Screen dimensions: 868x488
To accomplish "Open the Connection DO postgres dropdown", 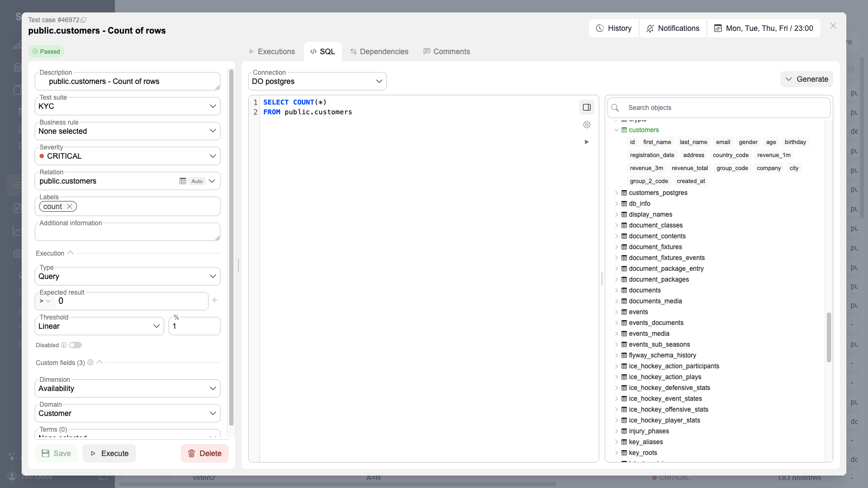I will click(x=318, y=81).
